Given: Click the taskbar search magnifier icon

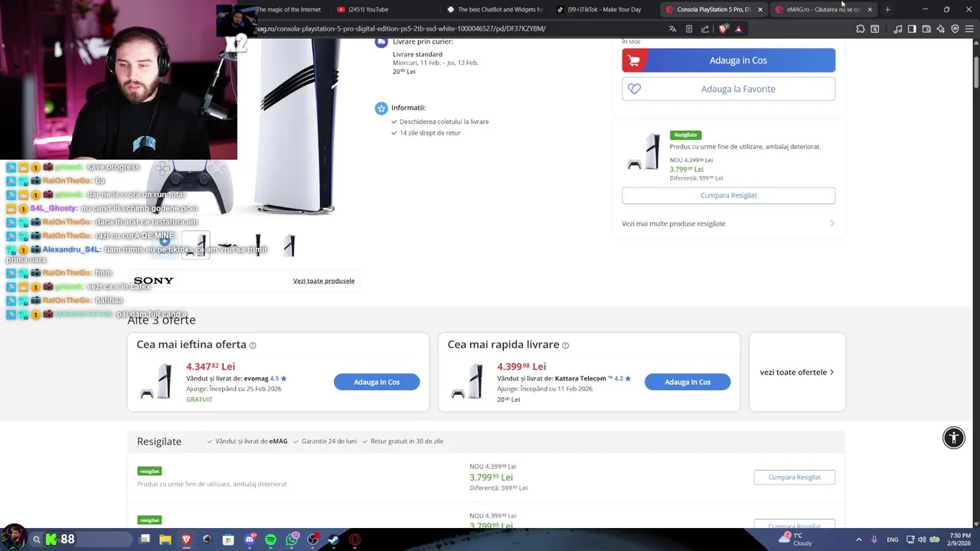Looking at the screenshot, I should tap(36, 540).
